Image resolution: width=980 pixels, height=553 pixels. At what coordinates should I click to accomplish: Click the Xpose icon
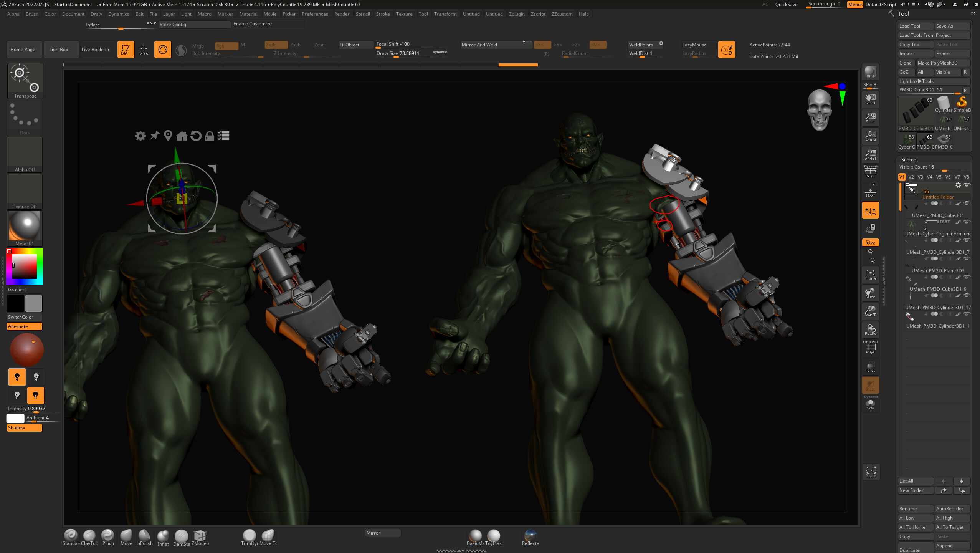click(871, 472)
